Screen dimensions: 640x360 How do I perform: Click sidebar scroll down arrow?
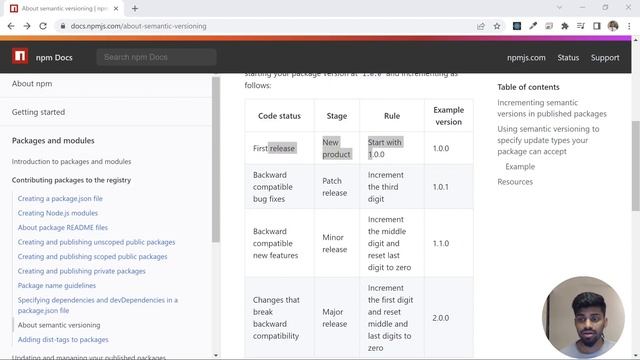216,356
